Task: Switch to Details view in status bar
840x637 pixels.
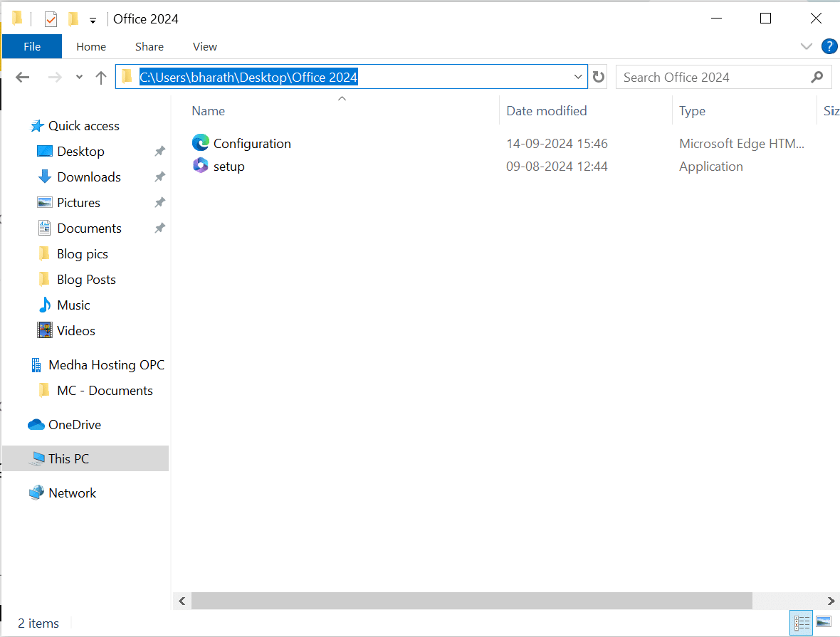Action: pos(801,623)
